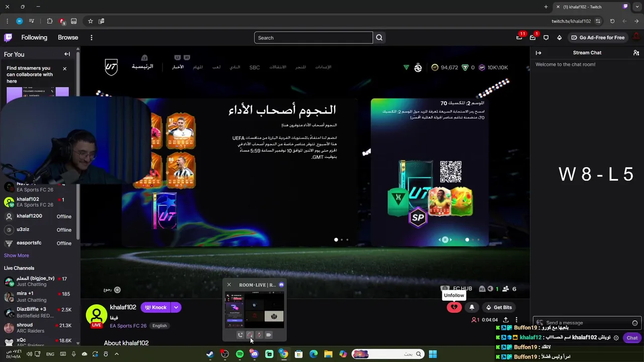Click the English language tag

point(159,326)
